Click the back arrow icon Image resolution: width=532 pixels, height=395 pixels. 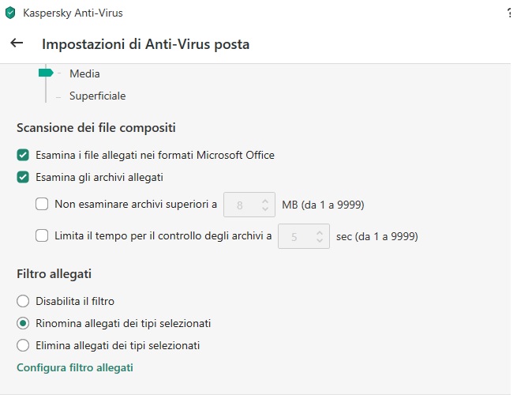coord(17,43)
